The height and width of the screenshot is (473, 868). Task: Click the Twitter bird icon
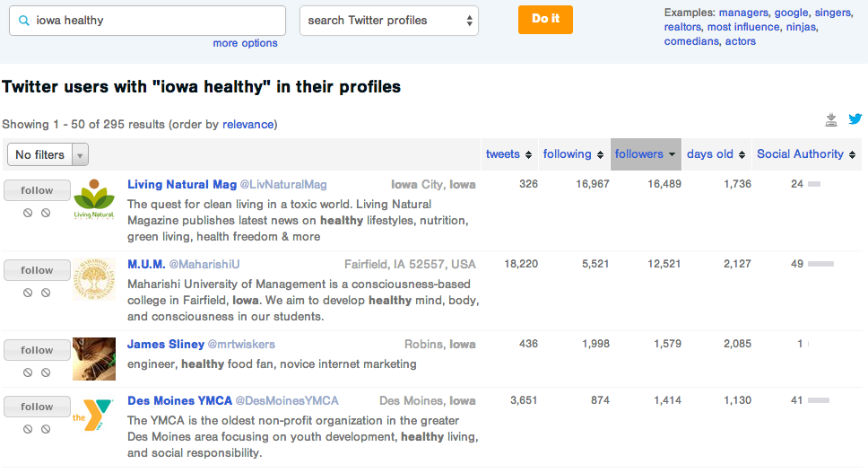coord(855,119)
